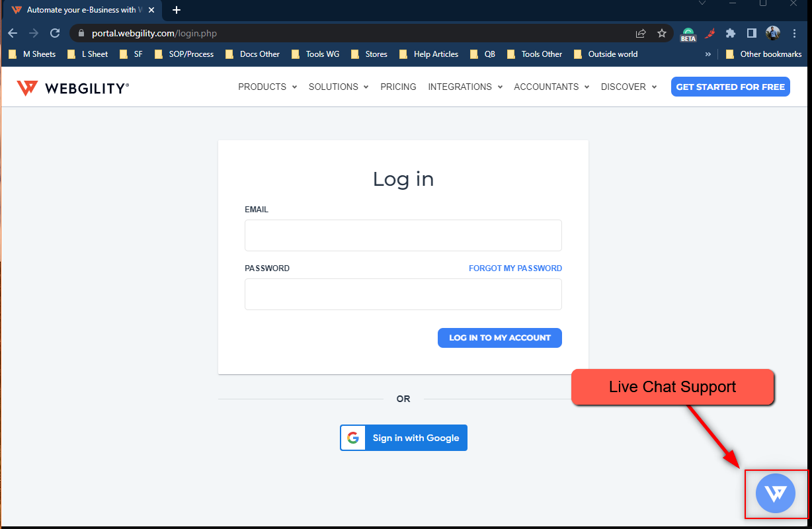Open the Extensions puzzle-piece menu
Viewport: 812px width, 529px height.
click(731, 33)
